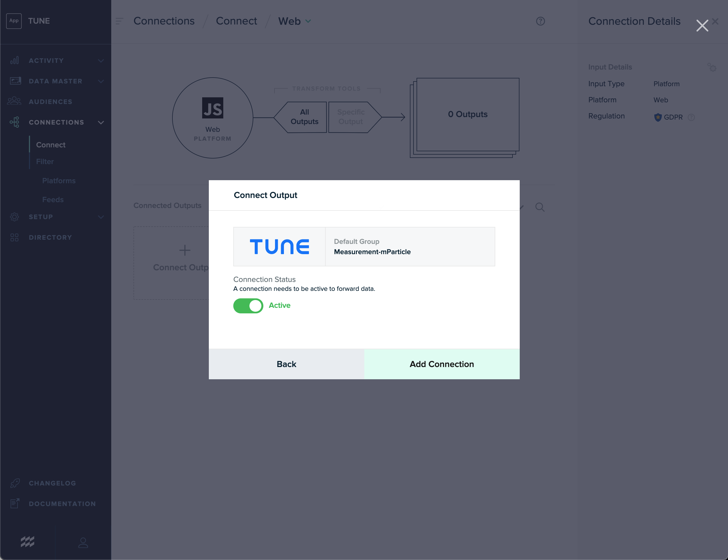The width and height of the screenshot is (728, 560).
Task: Expand the Activity menu chevron
Action: tap(101, 61)
